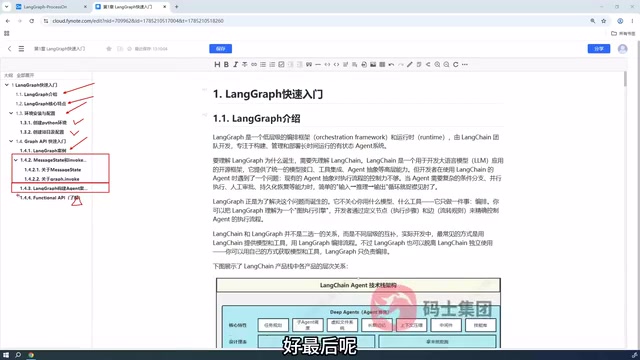The width and height of the screenshot is (640, 360).
Task: Create a bulleted list
Action: point(263,64)
